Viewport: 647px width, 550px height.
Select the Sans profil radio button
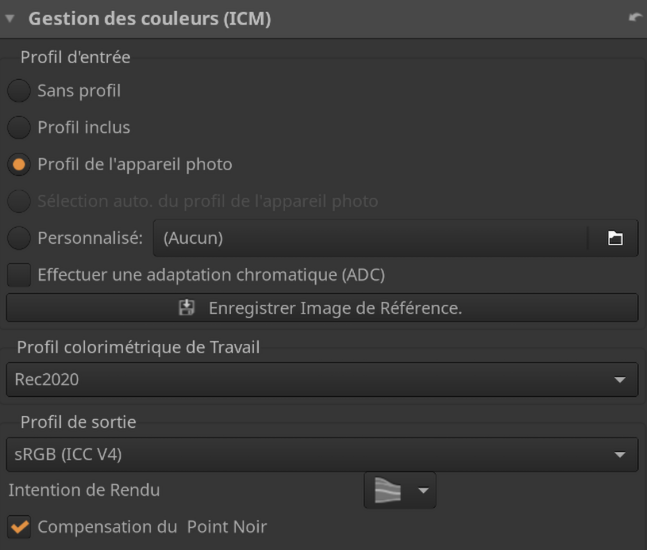coord(19,91)
